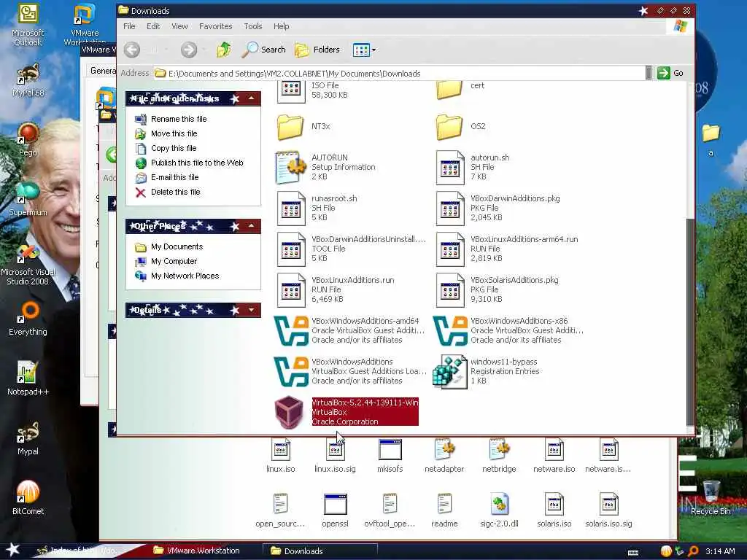Open the Edit menu
Image resolution: width=747 pixels, height=560 pixels.
(x=153, y=26)
